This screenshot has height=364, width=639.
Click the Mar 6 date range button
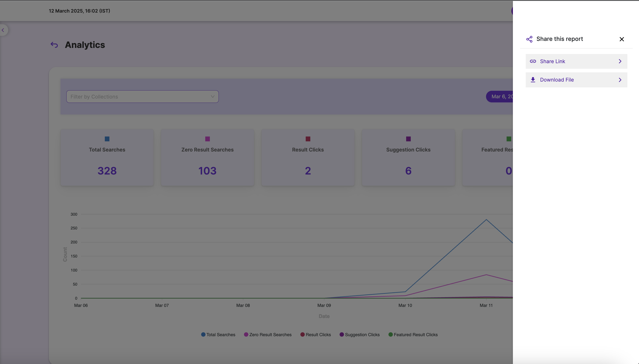coord(500,97)
